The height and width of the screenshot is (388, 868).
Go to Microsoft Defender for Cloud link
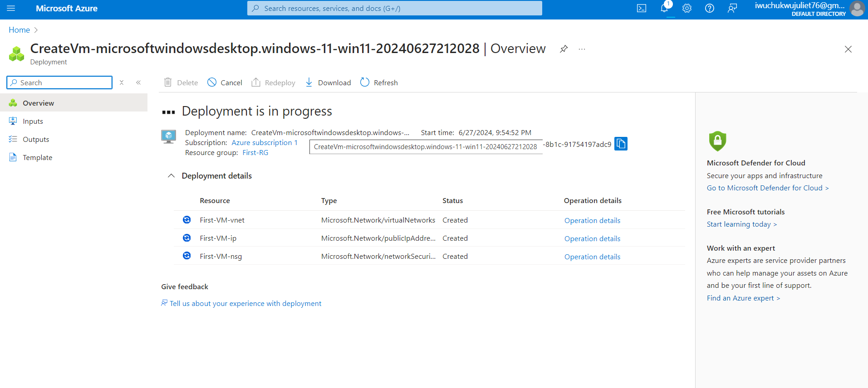[768, 188]
